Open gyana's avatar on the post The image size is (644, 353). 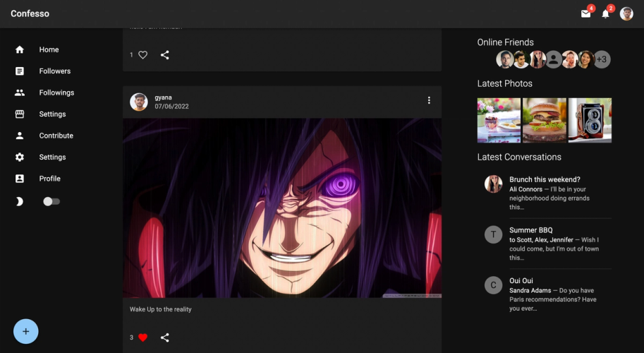[139, 102]
